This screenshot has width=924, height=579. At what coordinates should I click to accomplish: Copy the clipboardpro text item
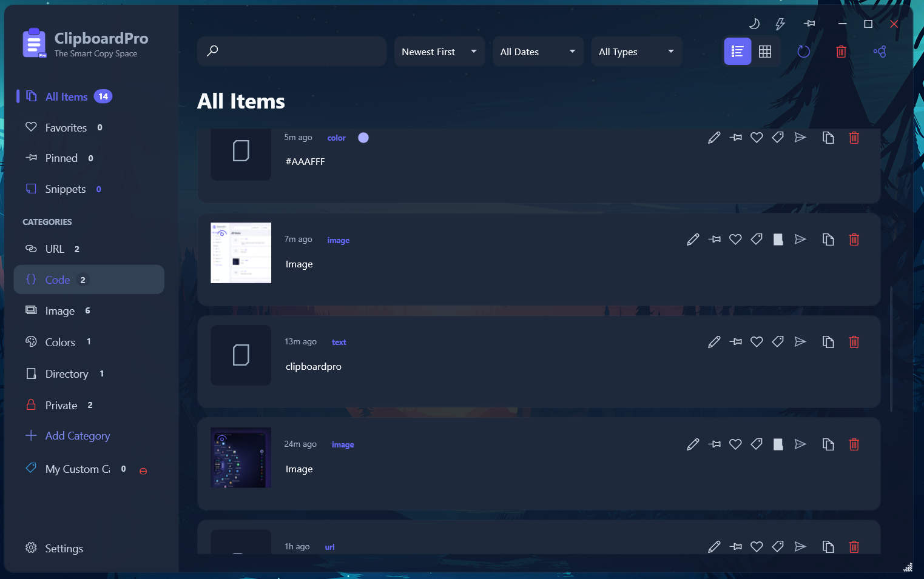pos(828,342)
